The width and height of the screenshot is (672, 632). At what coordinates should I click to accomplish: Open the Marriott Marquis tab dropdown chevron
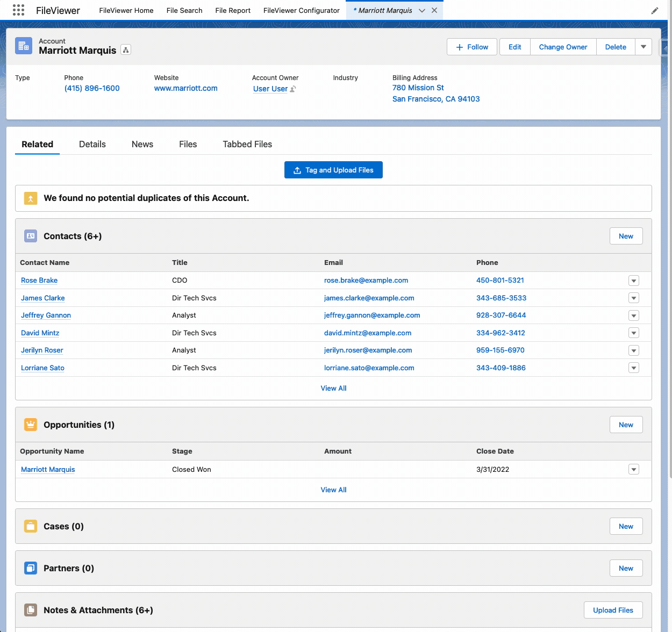(422, 10)
